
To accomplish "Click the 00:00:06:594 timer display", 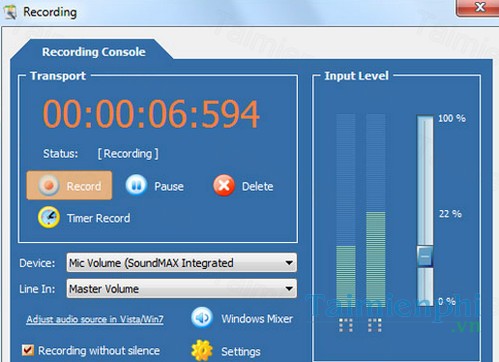I will (x=151, y=114).
